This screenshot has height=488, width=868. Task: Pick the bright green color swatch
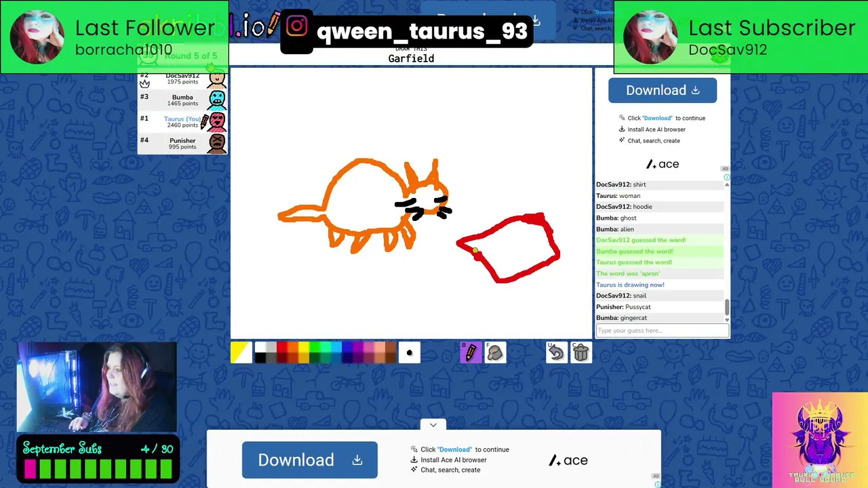click(315, 347)
